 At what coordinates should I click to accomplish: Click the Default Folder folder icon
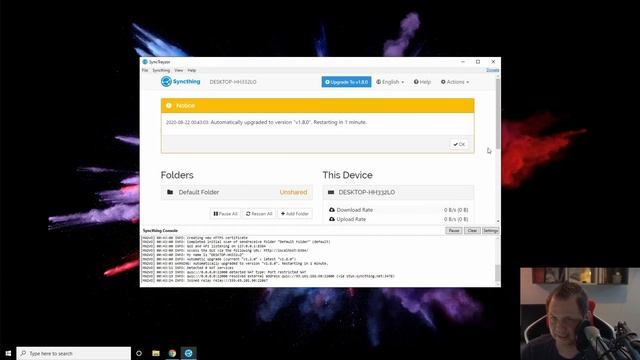(x=170, y=192)
